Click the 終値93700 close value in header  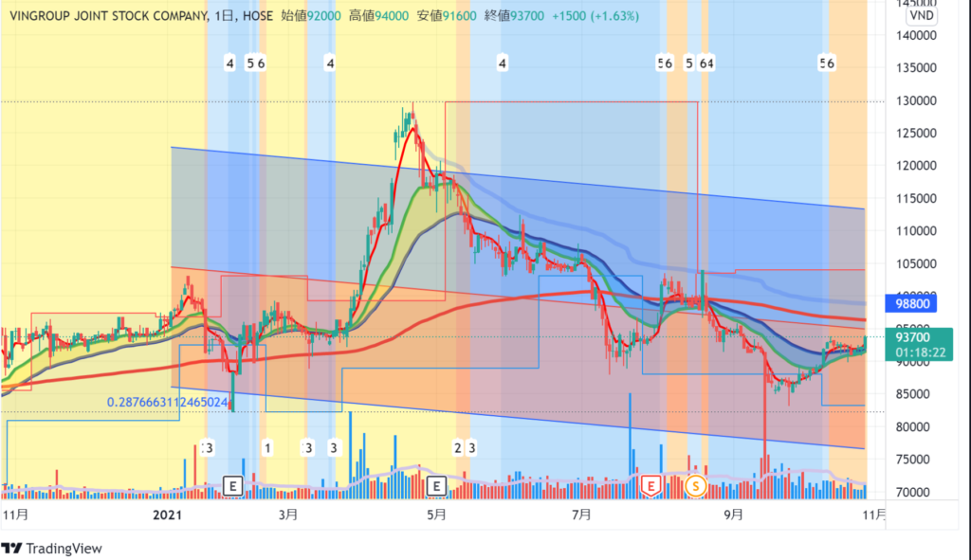pyautogui.click(x=514, y=16)
